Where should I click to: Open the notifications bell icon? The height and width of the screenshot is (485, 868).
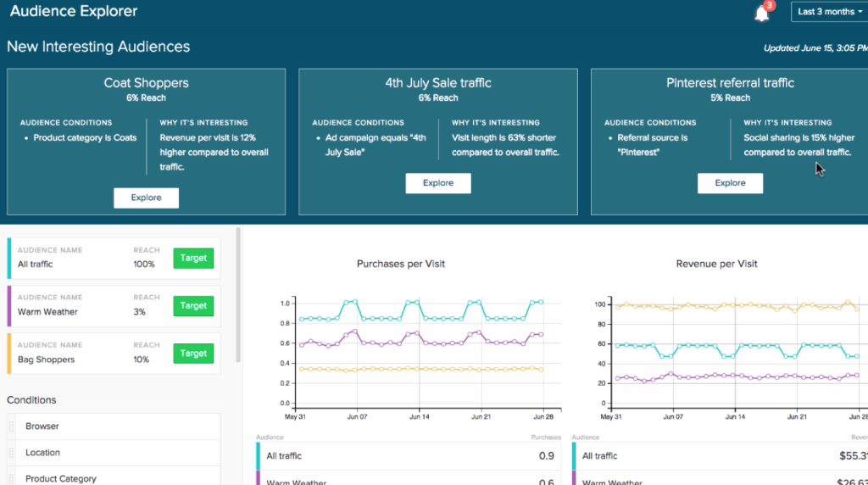[761, 14]
